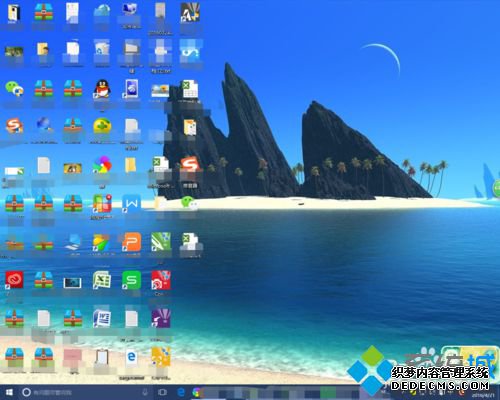Launch the green WPS Spreadsheets S icon

click(x=132, y=280)
